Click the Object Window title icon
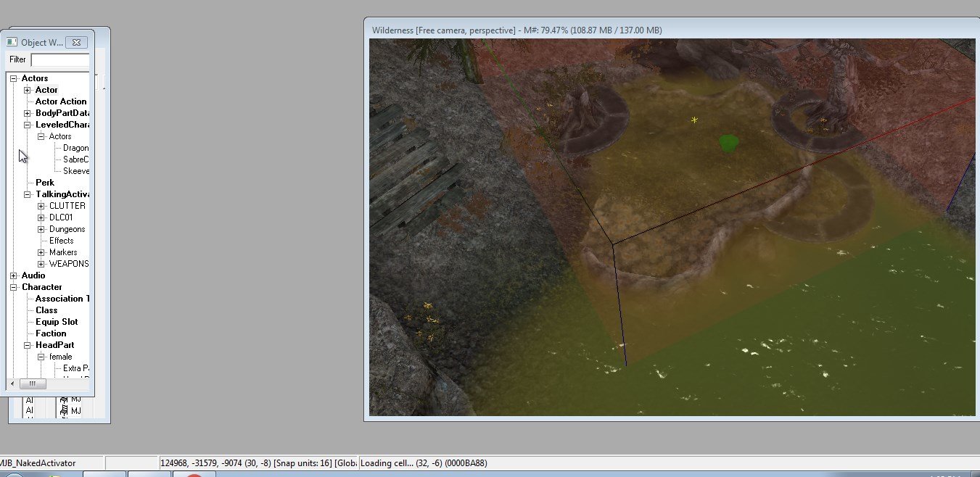 point(12,43)
